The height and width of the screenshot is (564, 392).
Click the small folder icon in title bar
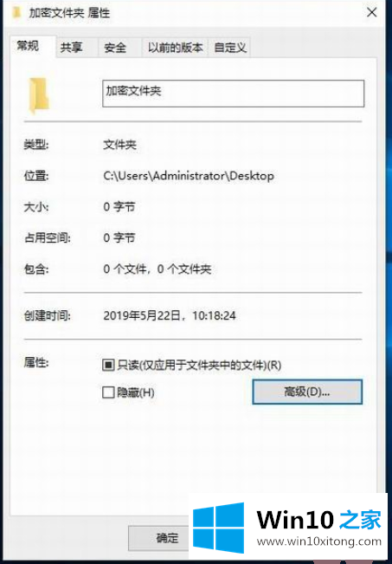click(16, 13)
